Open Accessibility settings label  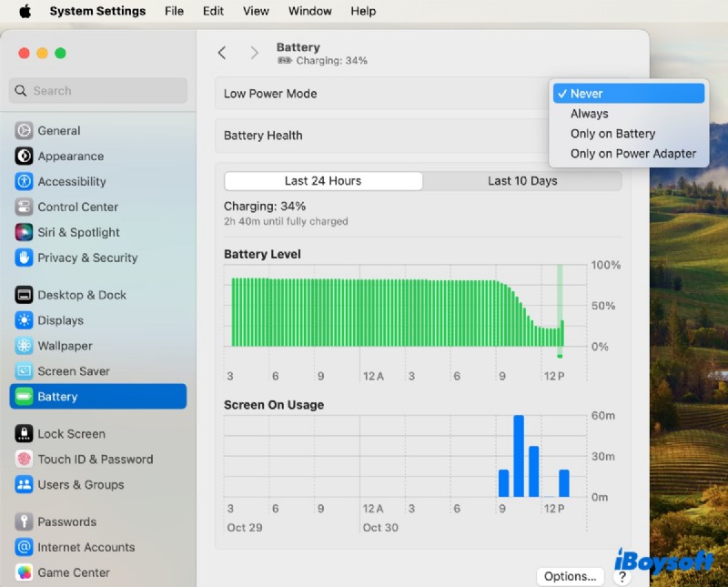coord(72,181)
